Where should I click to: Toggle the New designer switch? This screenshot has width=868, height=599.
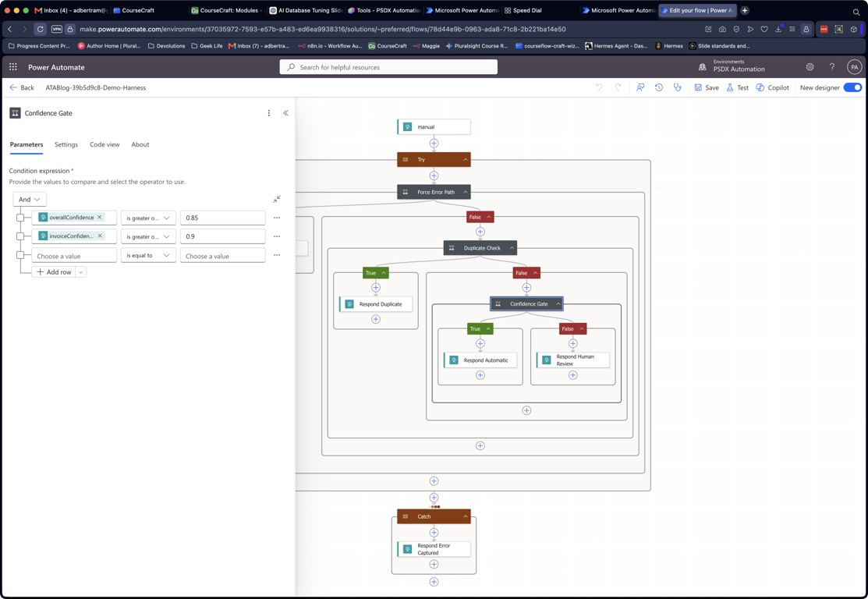852,87
